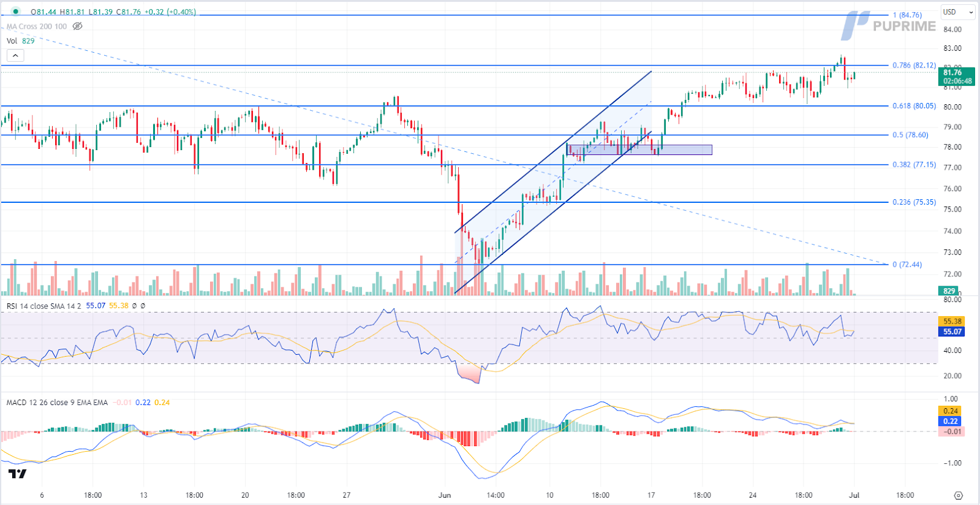
Task: Click the 83.00 price scale label
Action: [x=952, y=48]
